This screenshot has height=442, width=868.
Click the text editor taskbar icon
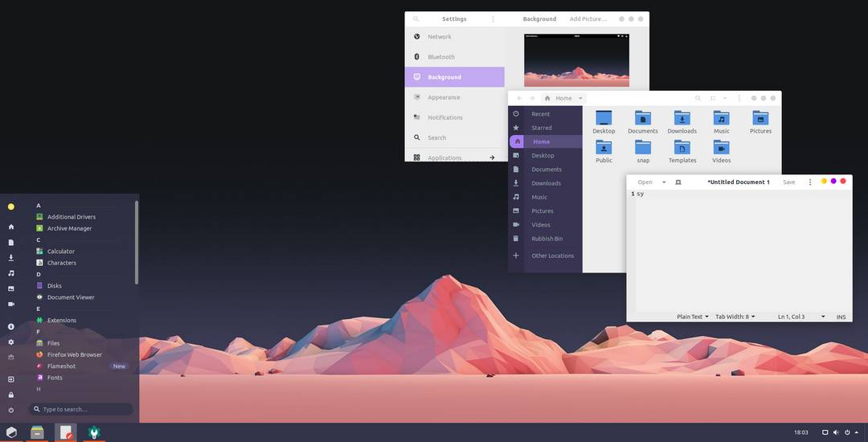[66, 432]
